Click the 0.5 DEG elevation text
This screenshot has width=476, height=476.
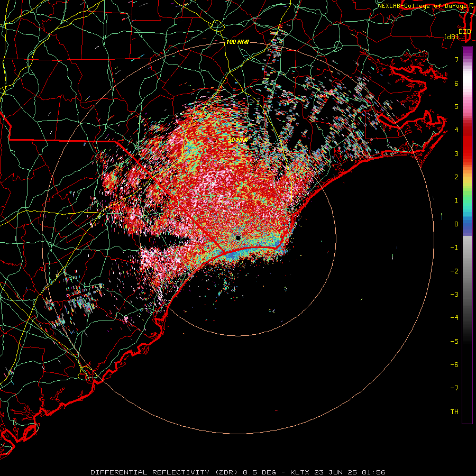pos(260,472)
